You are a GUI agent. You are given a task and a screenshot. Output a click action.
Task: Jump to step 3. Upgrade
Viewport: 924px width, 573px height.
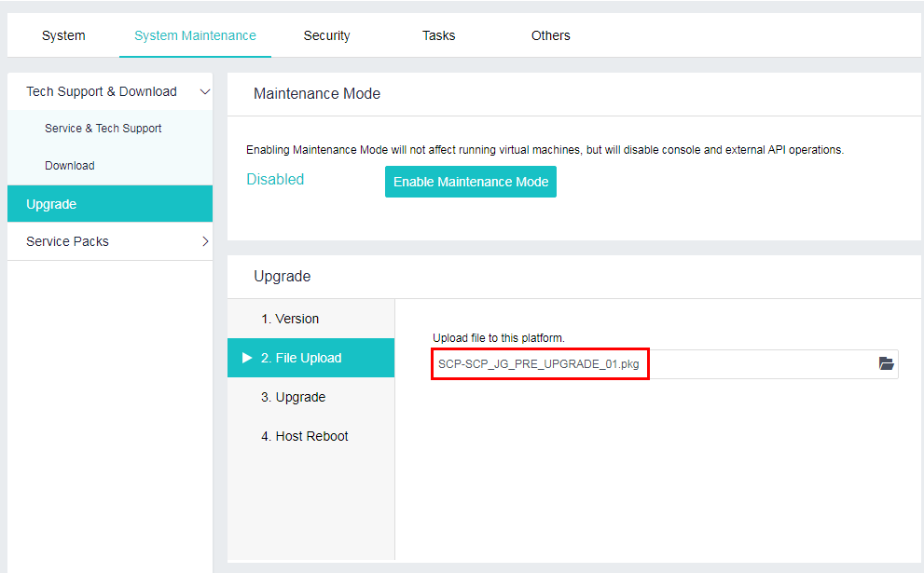(x=293, y=397)
